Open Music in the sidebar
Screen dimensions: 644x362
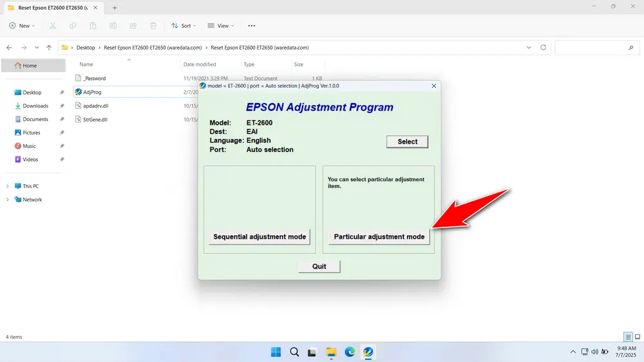[29, 146]
